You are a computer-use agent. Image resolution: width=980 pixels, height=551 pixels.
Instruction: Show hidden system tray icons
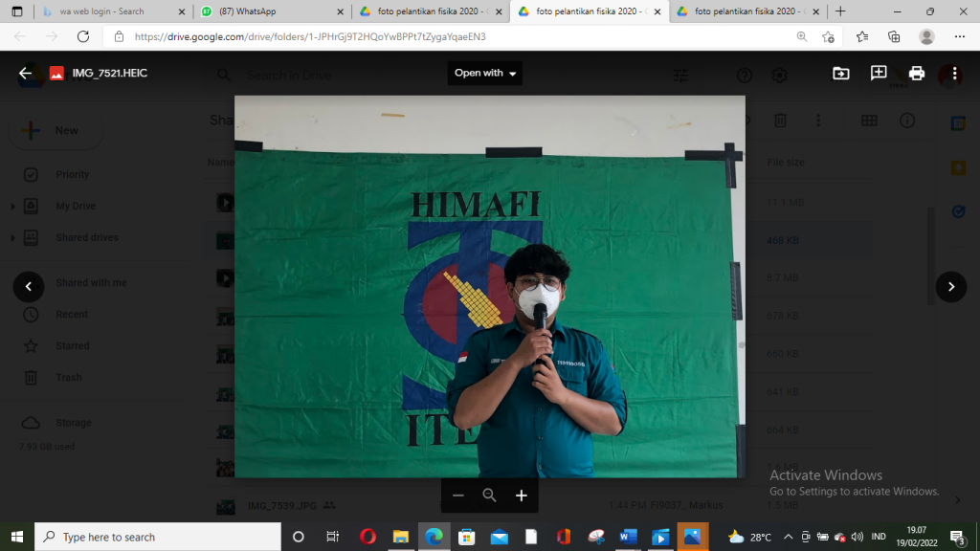[789, 537]
